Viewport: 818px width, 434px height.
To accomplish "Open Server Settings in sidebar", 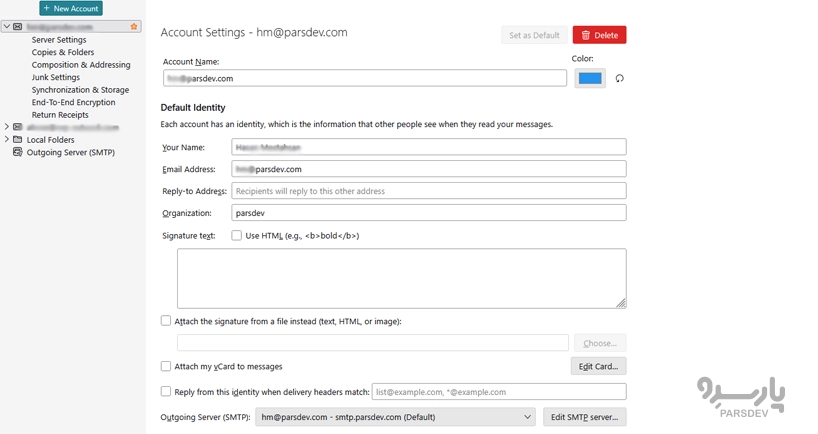I will (x=59, y=40).
